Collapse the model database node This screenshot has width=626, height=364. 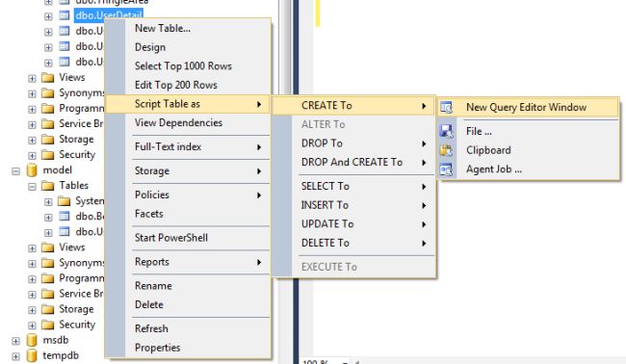[x=15, y=171]
